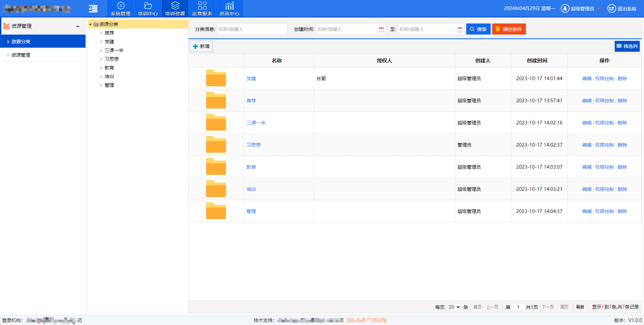The width and height of the screenshot is (644, 325).
Task: Click the 超级管理员 user avatar icon
Action: coord(565,8)
